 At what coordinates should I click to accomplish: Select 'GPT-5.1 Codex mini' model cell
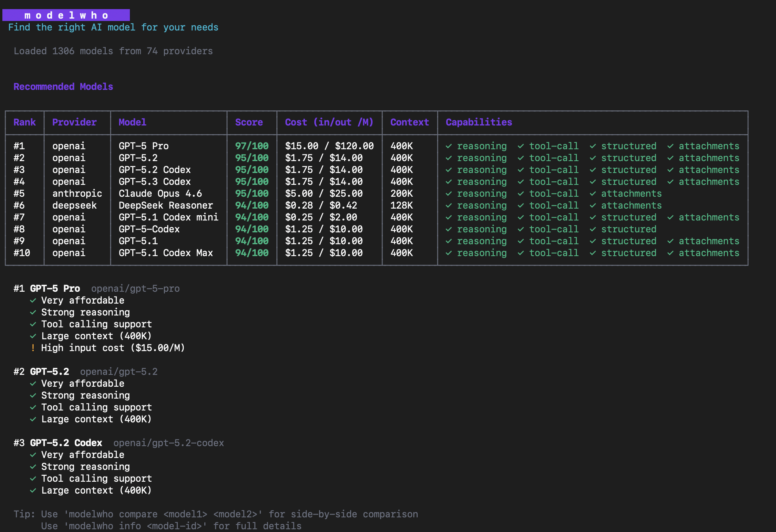point(169,217)
